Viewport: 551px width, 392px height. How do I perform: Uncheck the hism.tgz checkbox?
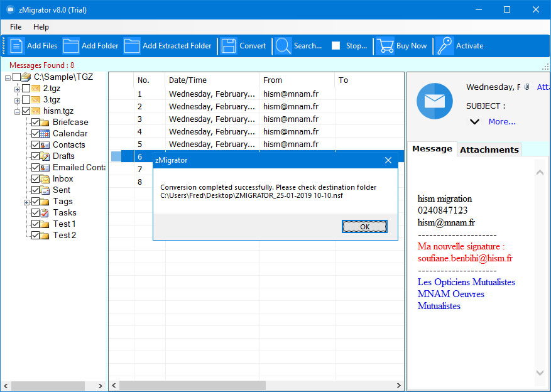point(26,111)
